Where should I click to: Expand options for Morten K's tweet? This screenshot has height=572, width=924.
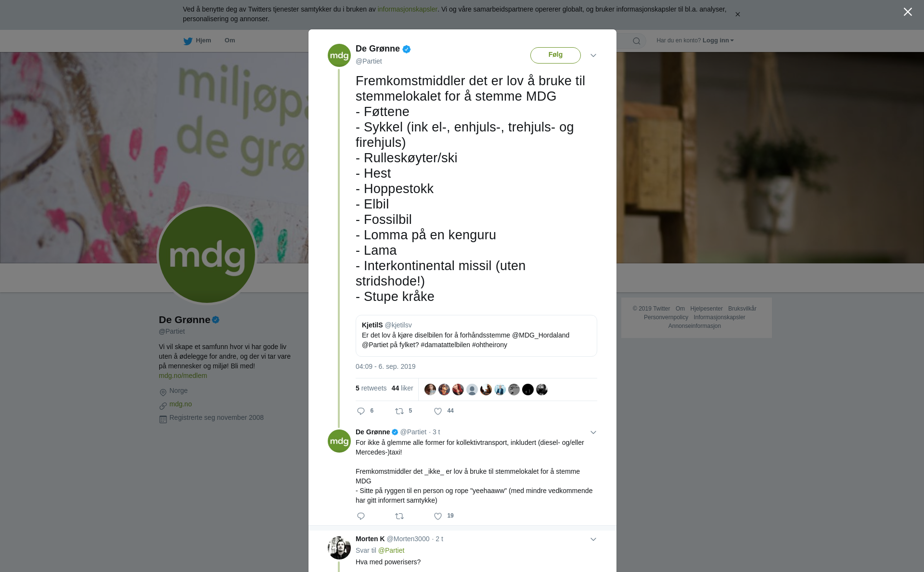pos(593,539)
